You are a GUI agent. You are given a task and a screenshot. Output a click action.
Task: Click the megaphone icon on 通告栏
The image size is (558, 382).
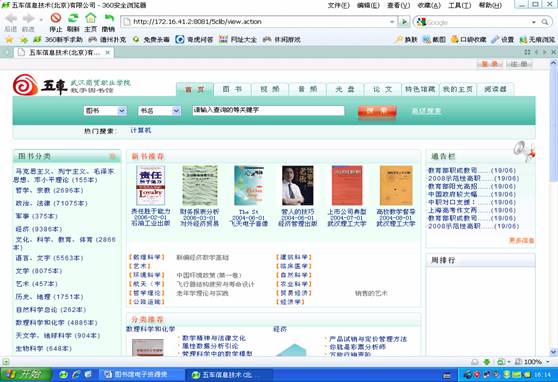(525, 151)
